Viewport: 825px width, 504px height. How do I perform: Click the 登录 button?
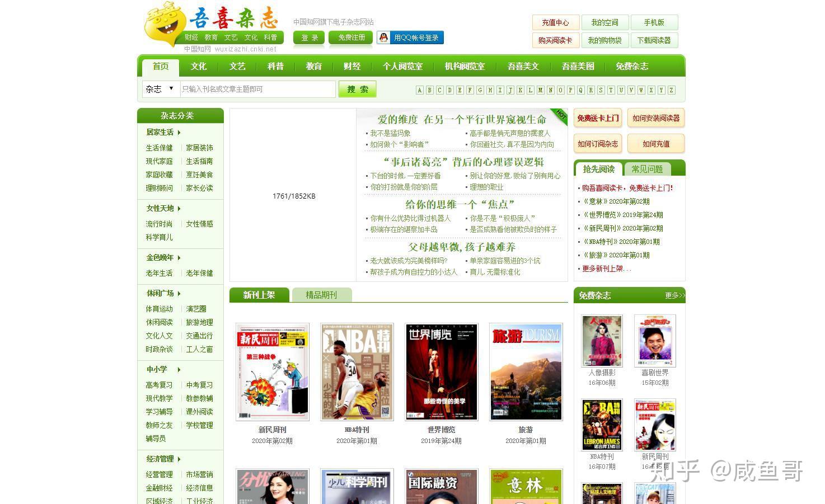(309, 37)
